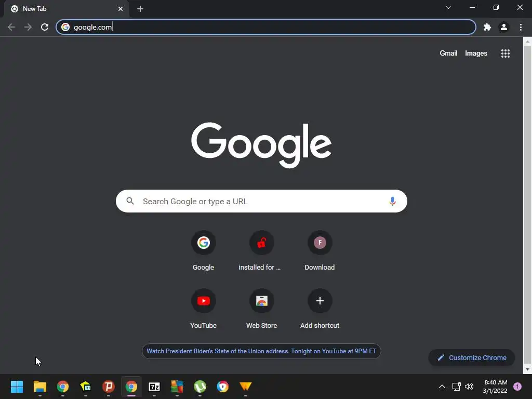Click the address bar showing google.com

266,27
